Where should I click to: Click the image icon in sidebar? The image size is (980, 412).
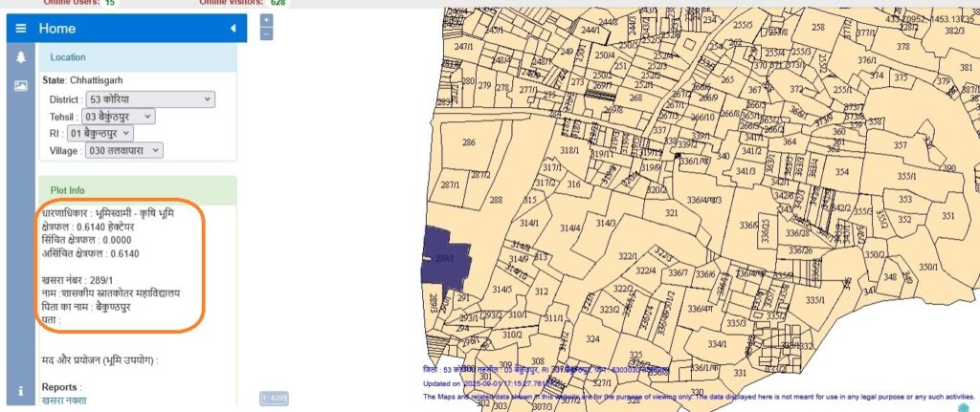click(20, 85)
